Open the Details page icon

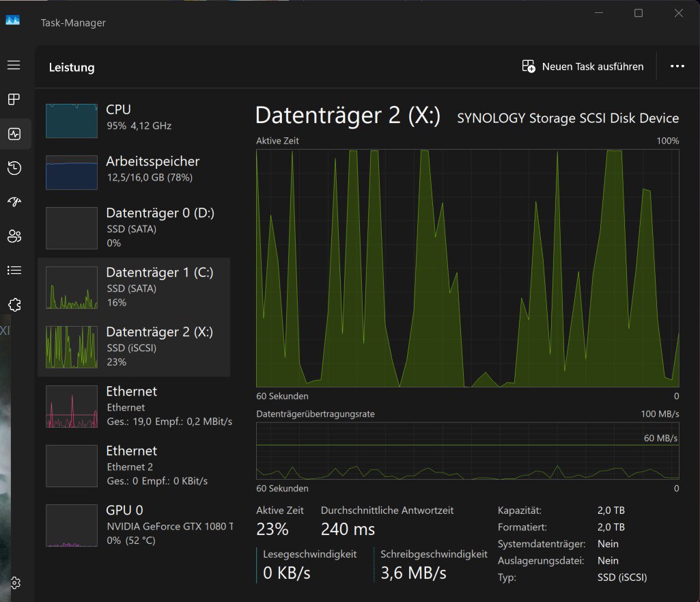14,270
